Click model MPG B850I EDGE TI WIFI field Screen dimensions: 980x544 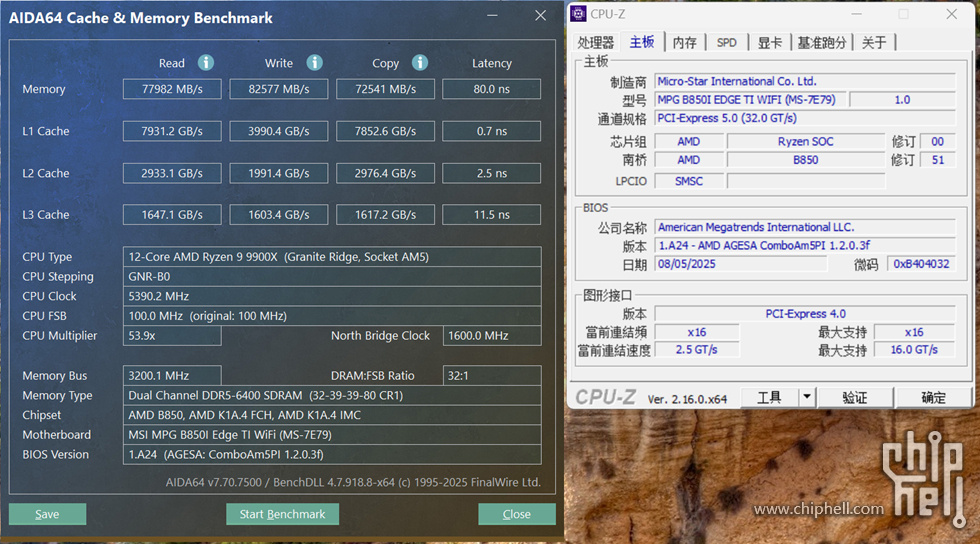(750, 99)
